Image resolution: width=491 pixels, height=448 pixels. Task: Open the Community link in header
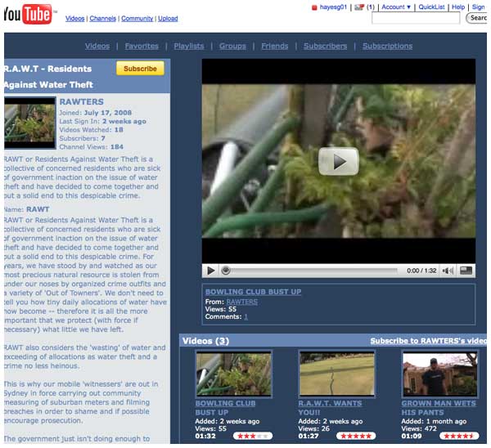tap(137, 18)
